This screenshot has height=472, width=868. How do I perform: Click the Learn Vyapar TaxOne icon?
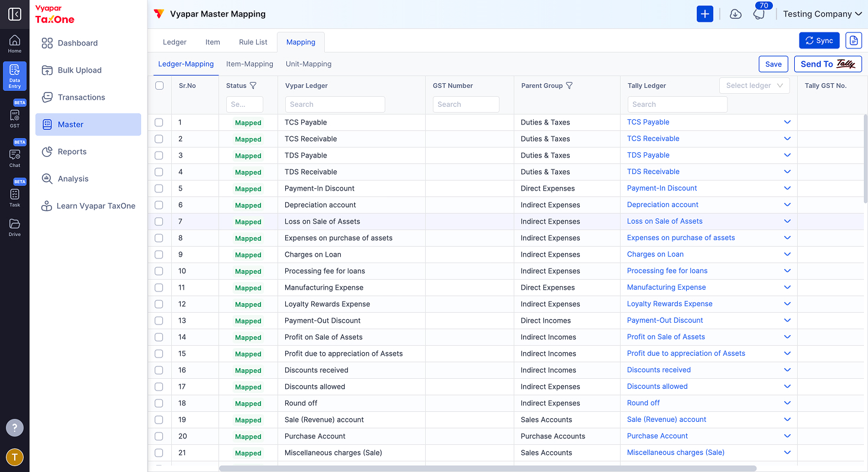46,206
